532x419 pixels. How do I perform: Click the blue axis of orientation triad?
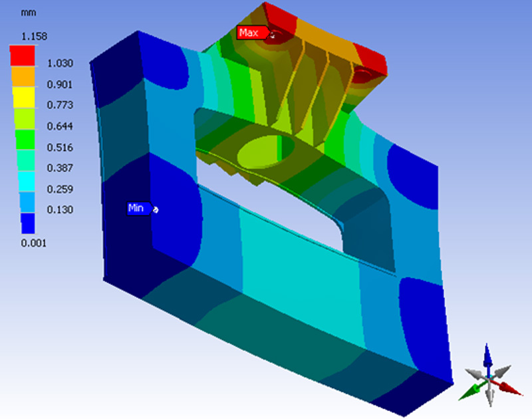click(x=487, y=360)
